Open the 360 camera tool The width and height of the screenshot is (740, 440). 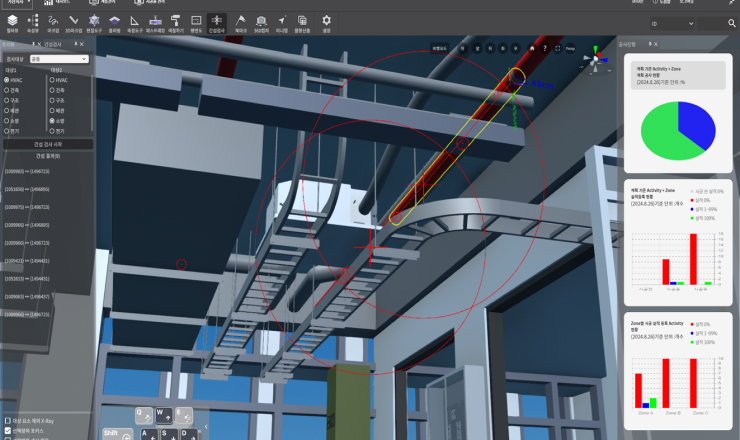pos(261,20)
